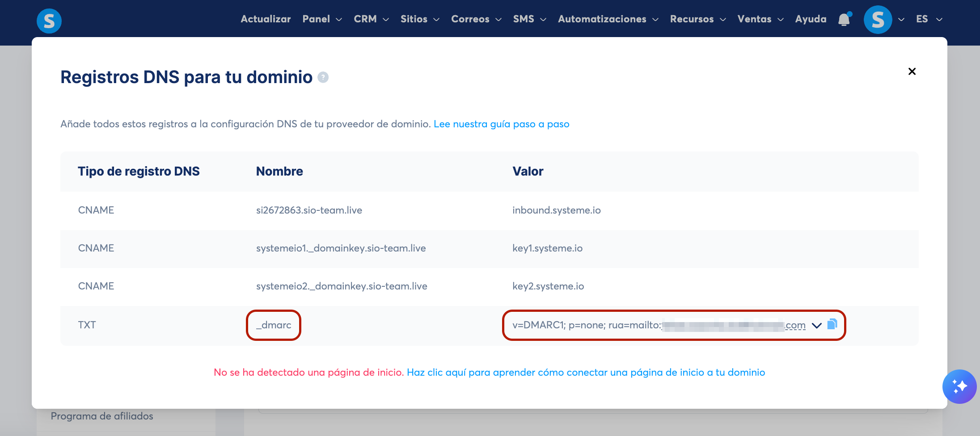Click the red no-homepage-detected warning text

pyautogui.click(x=309, y=373)
